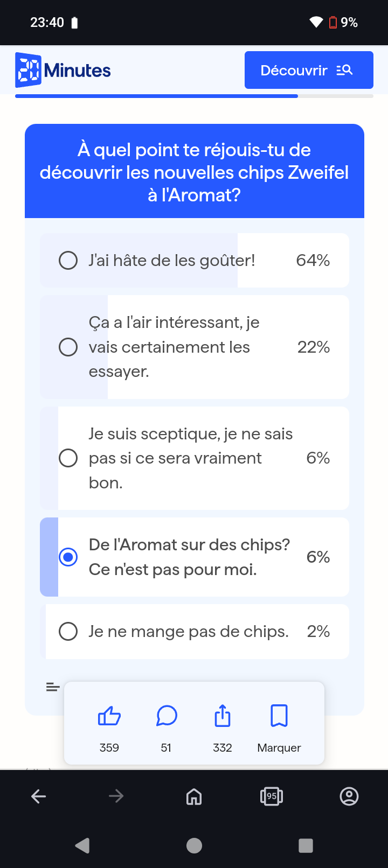The image size is (388, 868).
Task: Select "De l'Aromat sur des chips?" option
Action: [68, 557]
